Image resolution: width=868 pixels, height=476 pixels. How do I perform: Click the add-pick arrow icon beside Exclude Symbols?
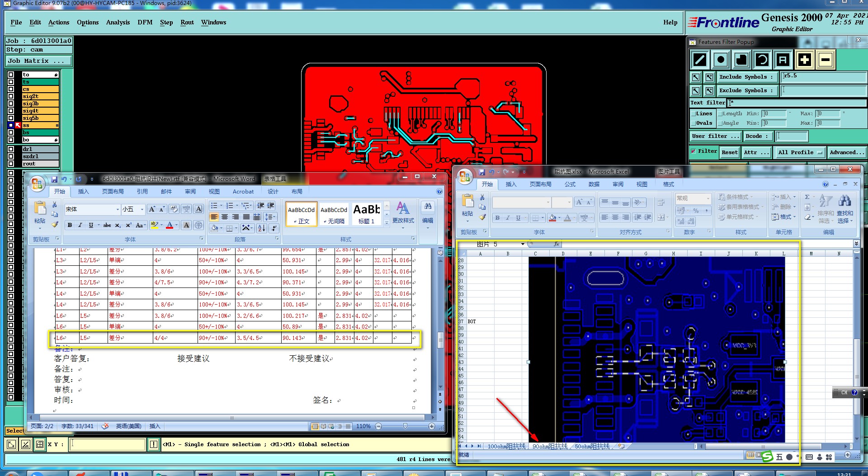(709, 91)
